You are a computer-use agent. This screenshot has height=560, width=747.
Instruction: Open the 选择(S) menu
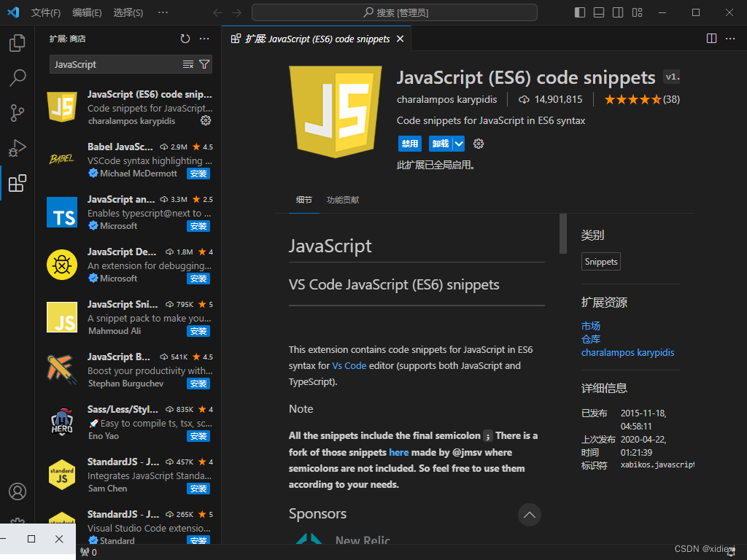tap(128, 12)
